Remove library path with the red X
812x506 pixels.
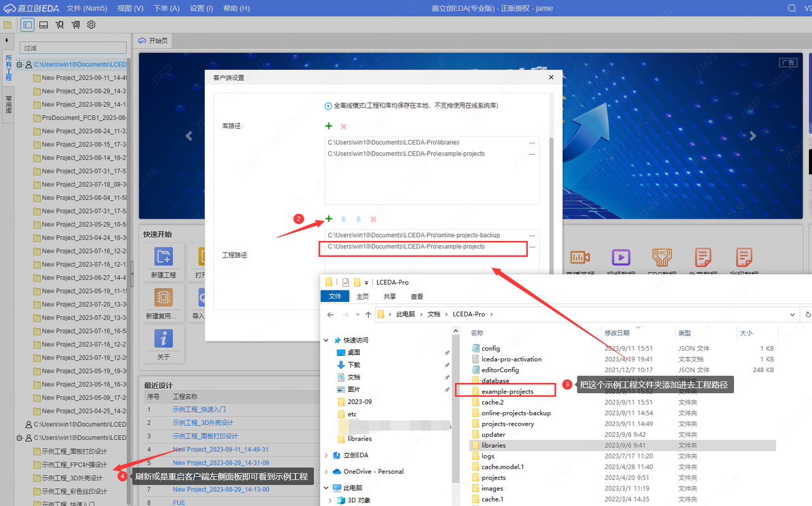point(344,127)
